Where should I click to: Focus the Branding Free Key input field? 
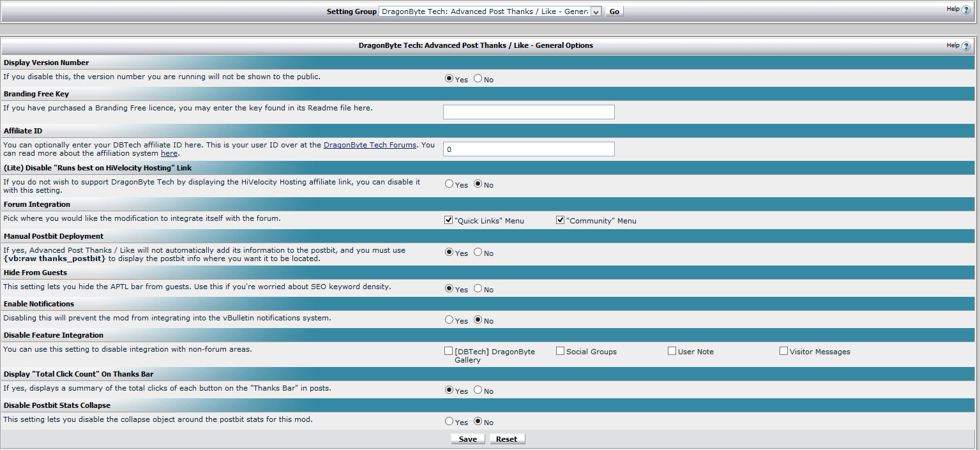pyautogui.click(x=529, y=112)
